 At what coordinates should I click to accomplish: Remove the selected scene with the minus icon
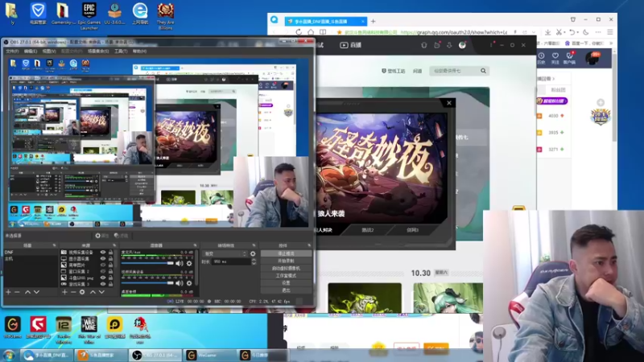(17, 292)
